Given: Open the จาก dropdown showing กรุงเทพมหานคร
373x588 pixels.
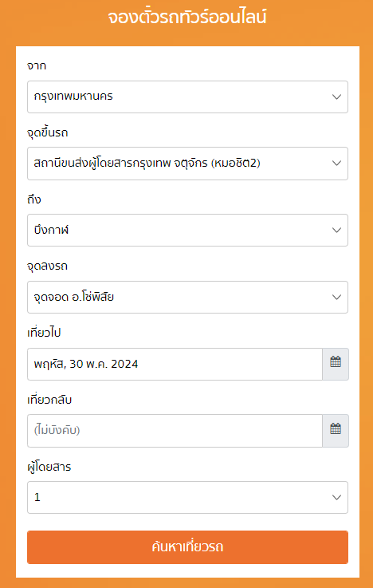Looking at the screenshot, I should (x=187, y=97).
